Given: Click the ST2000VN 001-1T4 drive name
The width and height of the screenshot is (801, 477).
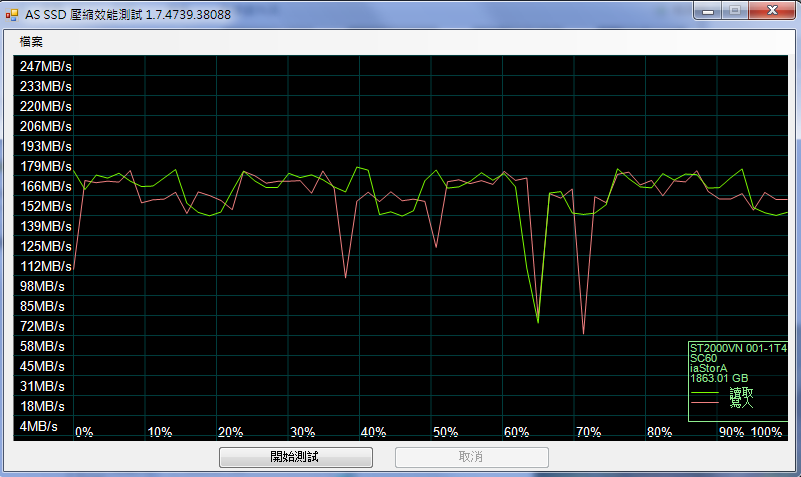Looking at the screenshot, I should click(x=738, y=348).
